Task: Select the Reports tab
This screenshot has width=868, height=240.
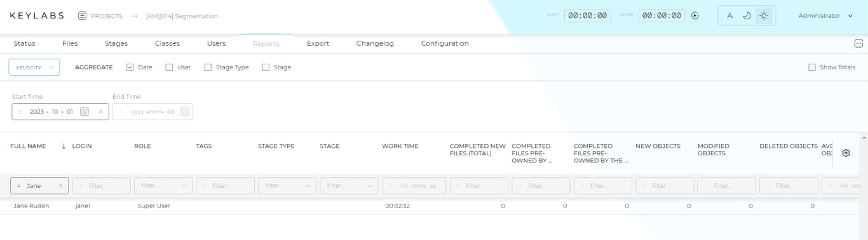Action: point(266,44)
